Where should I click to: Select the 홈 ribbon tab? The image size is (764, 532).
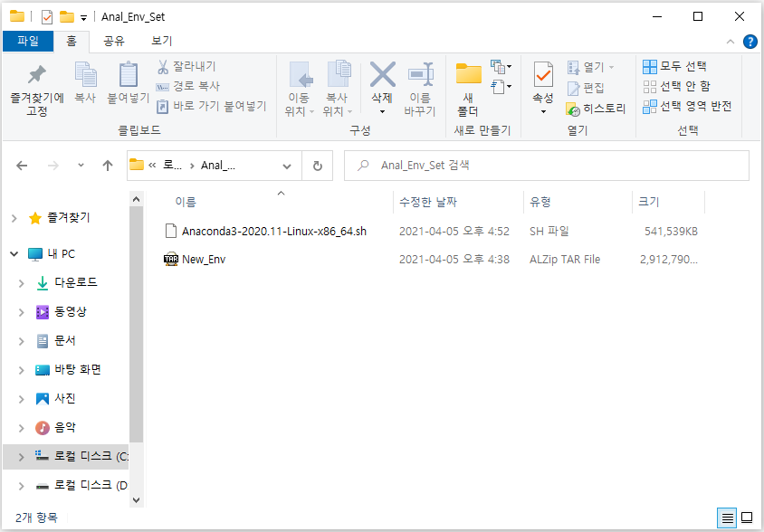pos(72,42)
